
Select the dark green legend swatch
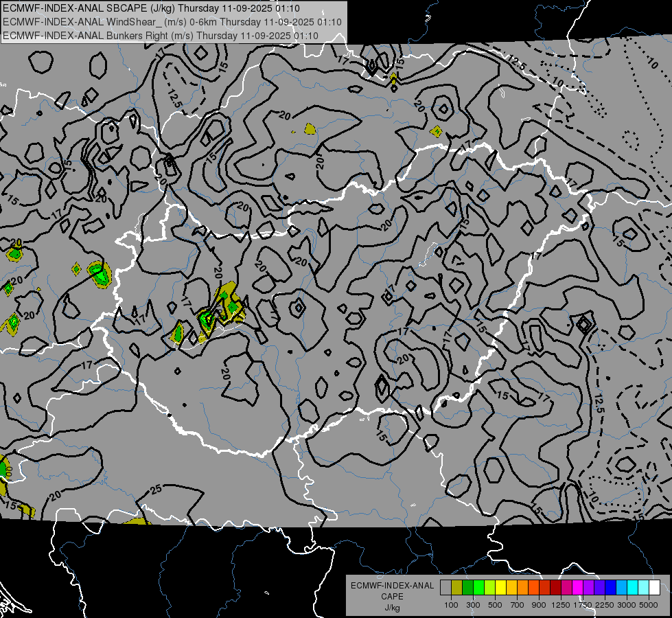(x=468, y=587)
